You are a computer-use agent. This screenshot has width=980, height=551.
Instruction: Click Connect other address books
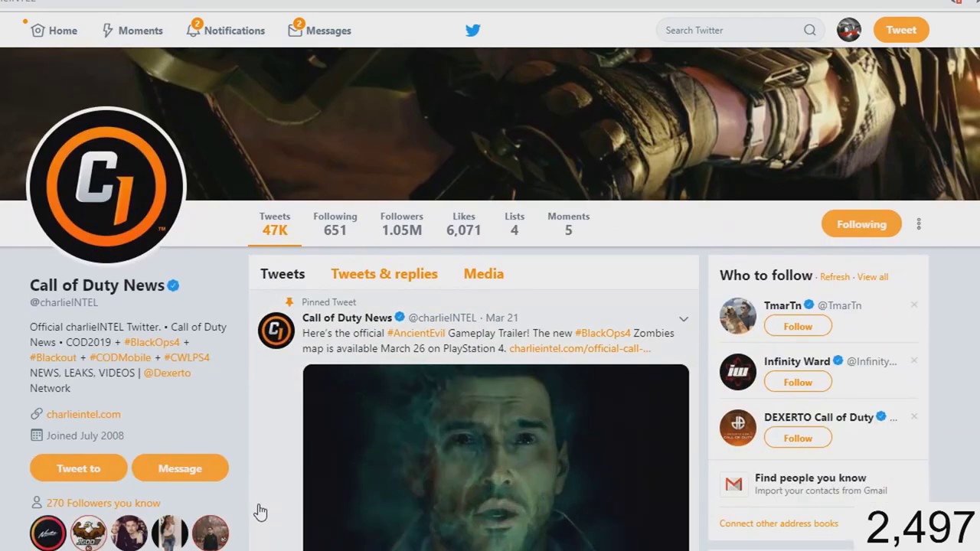[x=779, y=523]
